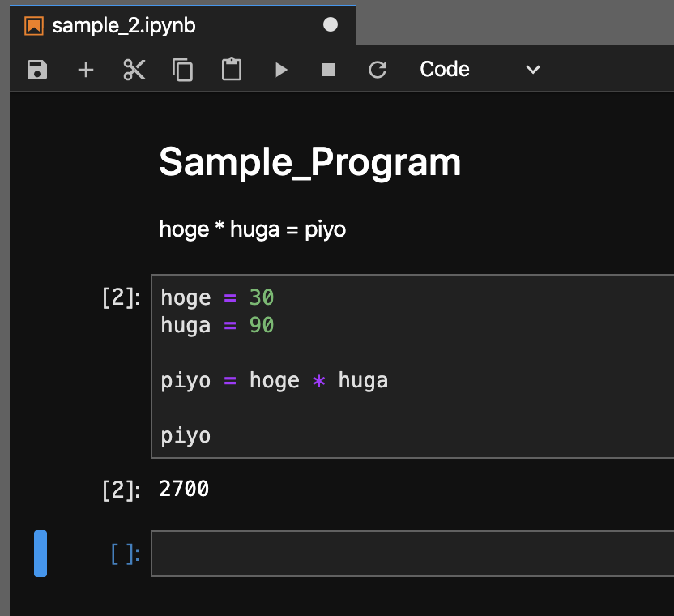Viewport: 674px width, 616px height.
Task: Run the selected cell
Action: pyautogui.click(x=281, y=70)
